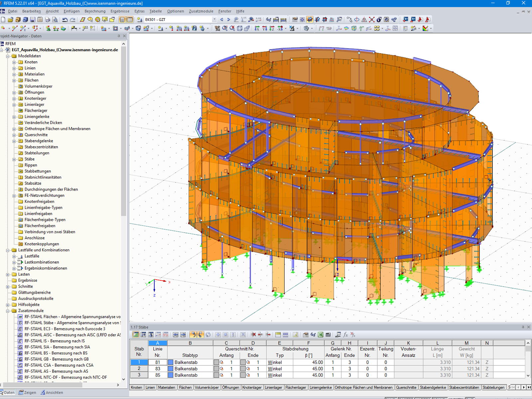Viewport: 532px width, 399px height.
Task: Click the color scale icon at toolbar right
Action: coord(425,28)
